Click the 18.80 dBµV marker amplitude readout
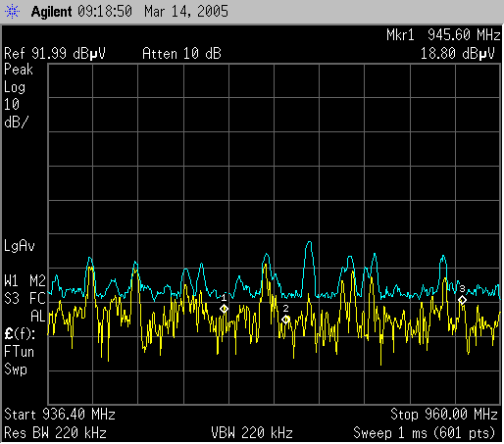This screenshot has width=504, height=444. click(457, 53)
